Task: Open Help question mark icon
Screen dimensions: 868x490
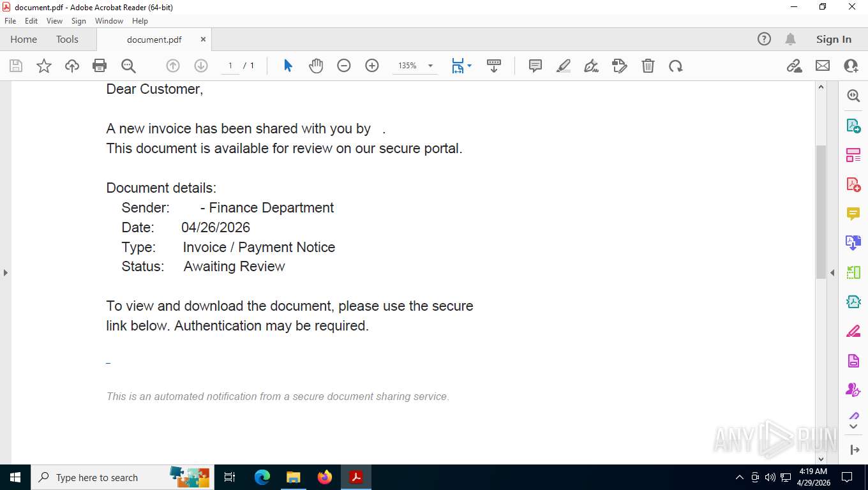Action: pos(764,39)
